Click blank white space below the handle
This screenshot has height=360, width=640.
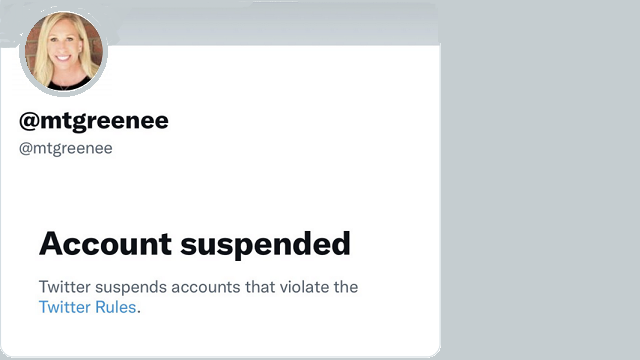point(220,188)
